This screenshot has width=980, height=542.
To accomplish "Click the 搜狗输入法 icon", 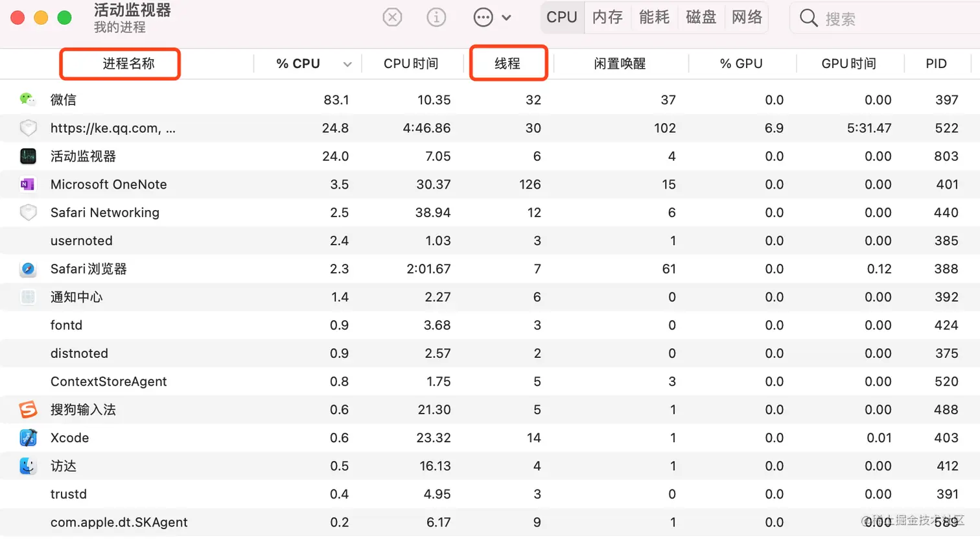I will [28, 409].
